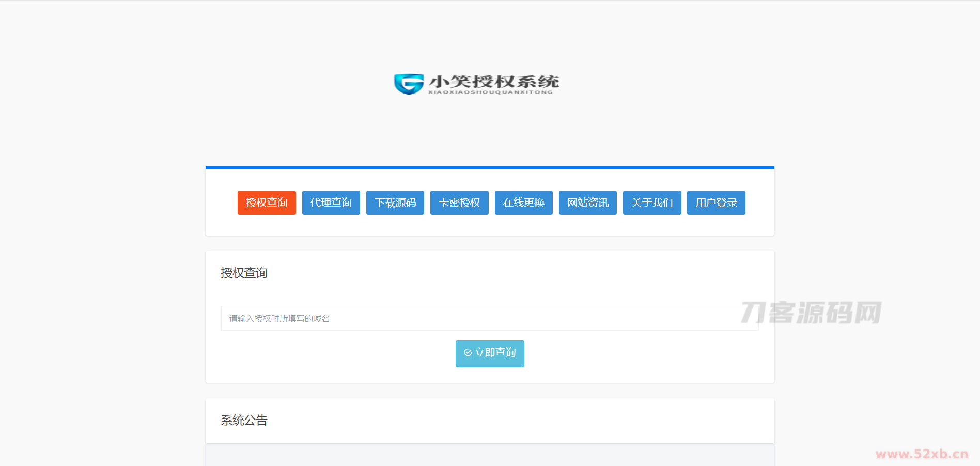This screenshot has width=980, height=466.
Task: Open the 代理查询 agent query page
Action: coord(331,203)
